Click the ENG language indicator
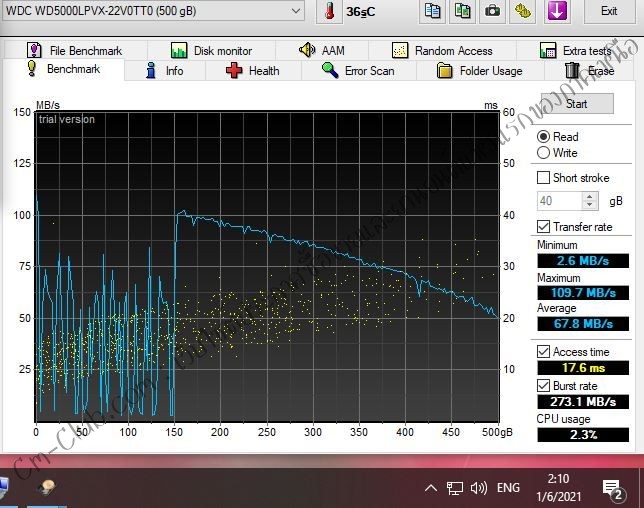Viewport: 644px width, 508px height. coord(508,488)
